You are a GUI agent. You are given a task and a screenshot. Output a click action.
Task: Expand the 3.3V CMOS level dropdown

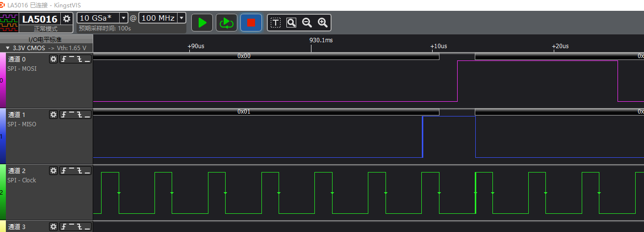pos(8,48)
